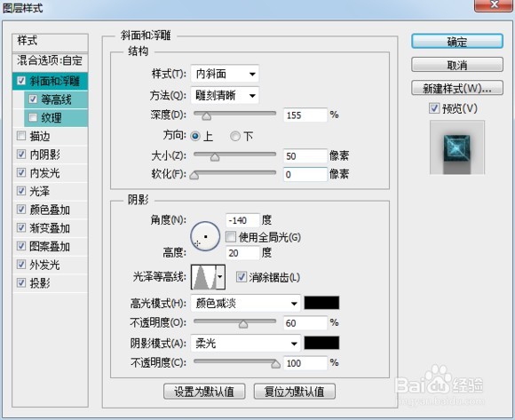Viewport: 515px width, 420px height.
Task: Open 图案叠加 settings in style list
Action: click(x=50, y=246)
